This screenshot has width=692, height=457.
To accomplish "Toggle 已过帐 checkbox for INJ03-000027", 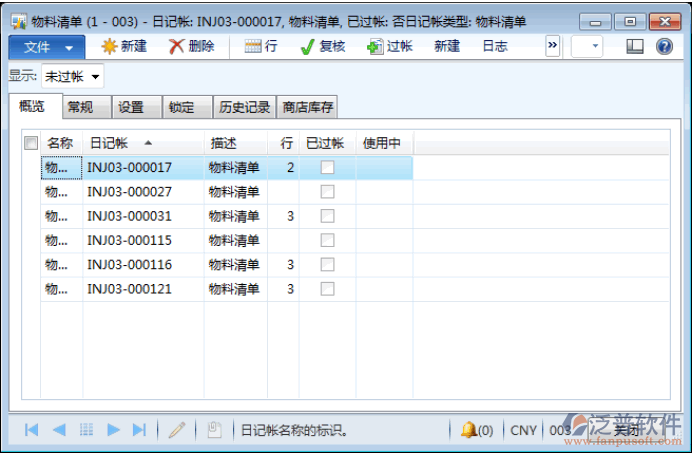I will click(x=327, y=191).
